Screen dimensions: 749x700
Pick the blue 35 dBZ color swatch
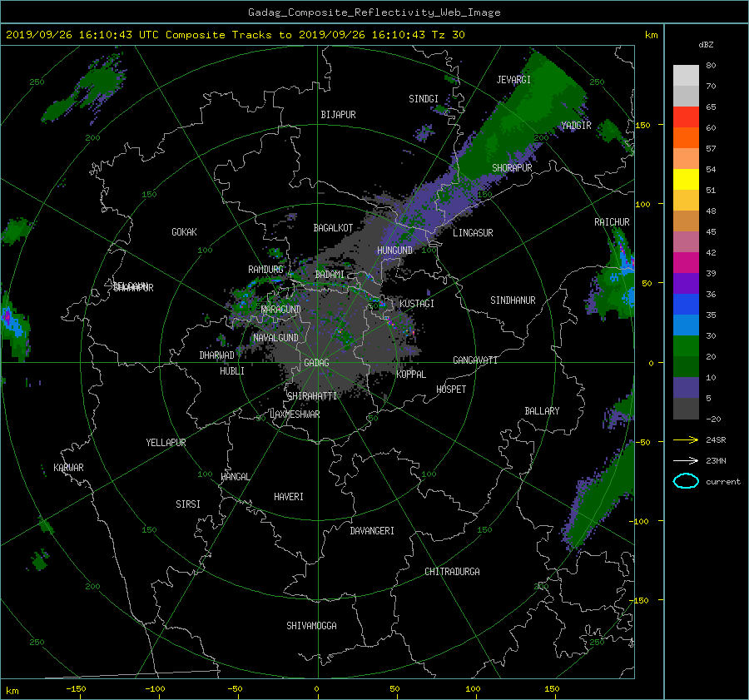click(686, 305)
